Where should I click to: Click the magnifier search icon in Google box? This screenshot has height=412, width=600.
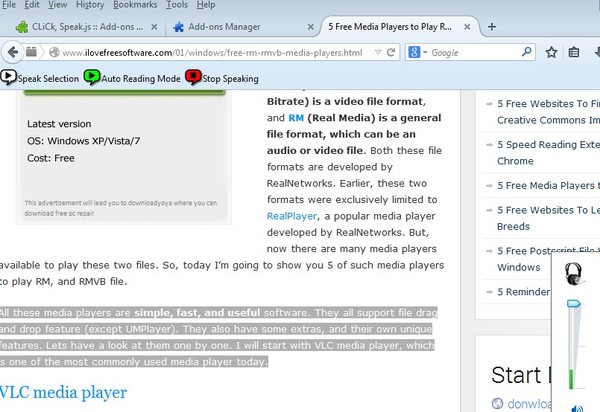tap(527, 52)
